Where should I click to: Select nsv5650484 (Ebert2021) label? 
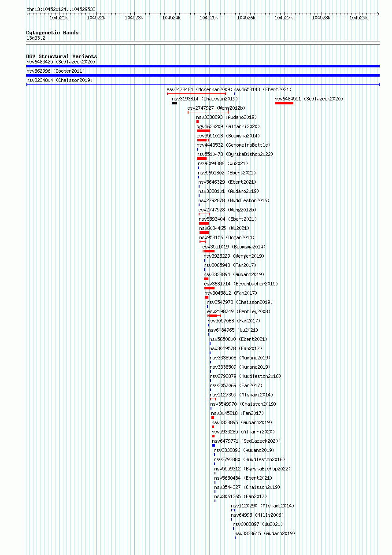click(x=243, y=478)
